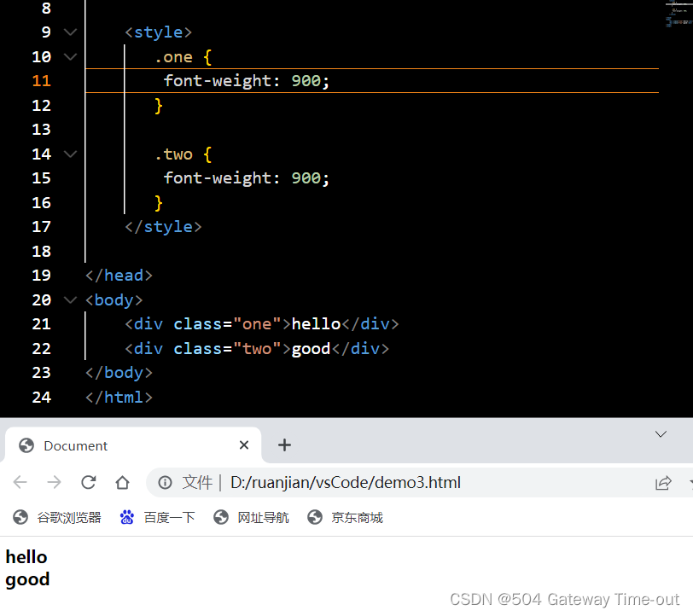Open the tab search chevron dropdown
Screen dimensions: 693x616
pyautogui.click(x=661, y=434)
